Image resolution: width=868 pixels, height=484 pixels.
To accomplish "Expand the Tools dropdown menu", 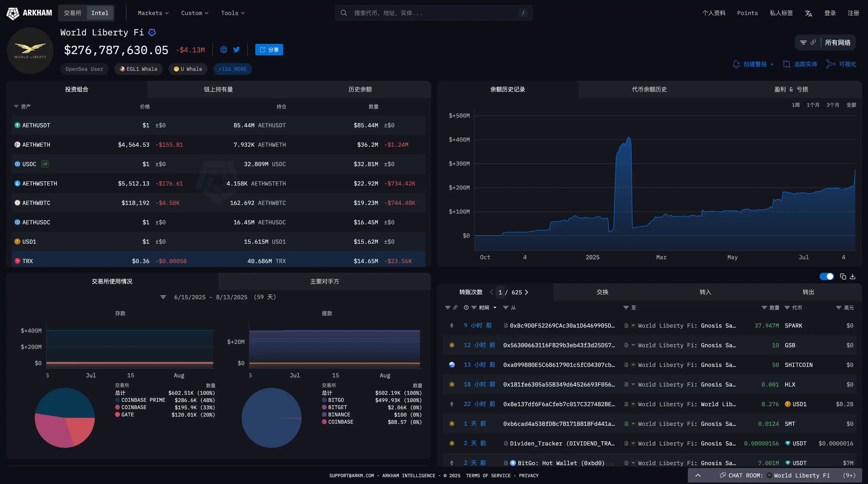I will click(x=232, y=13).
